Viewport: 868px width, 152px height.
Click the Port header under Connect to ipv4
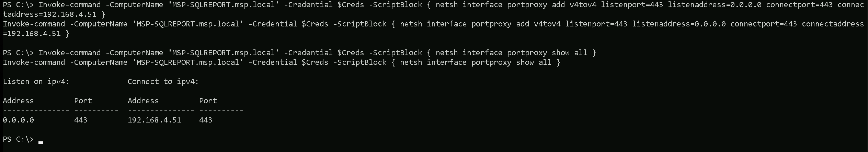(208, 101)
